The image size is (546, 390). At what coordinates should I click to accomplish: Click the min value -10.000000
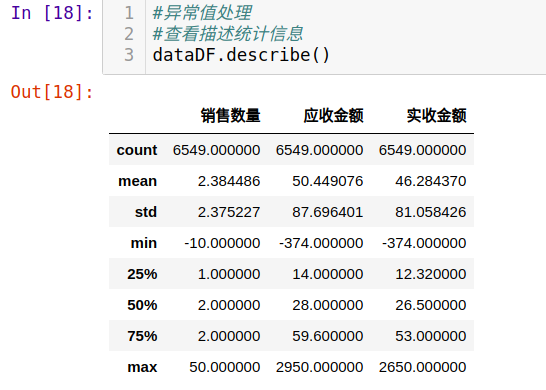tap(222, 243)
